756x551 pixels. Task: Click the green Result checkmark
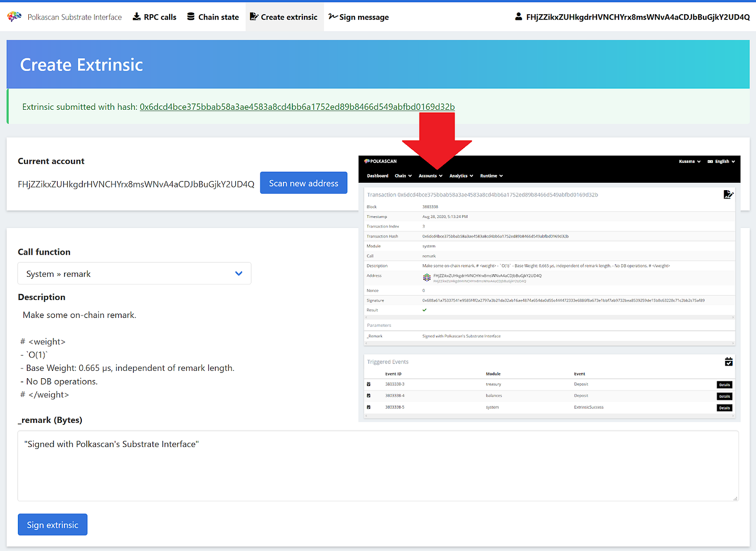click(425, 310)
